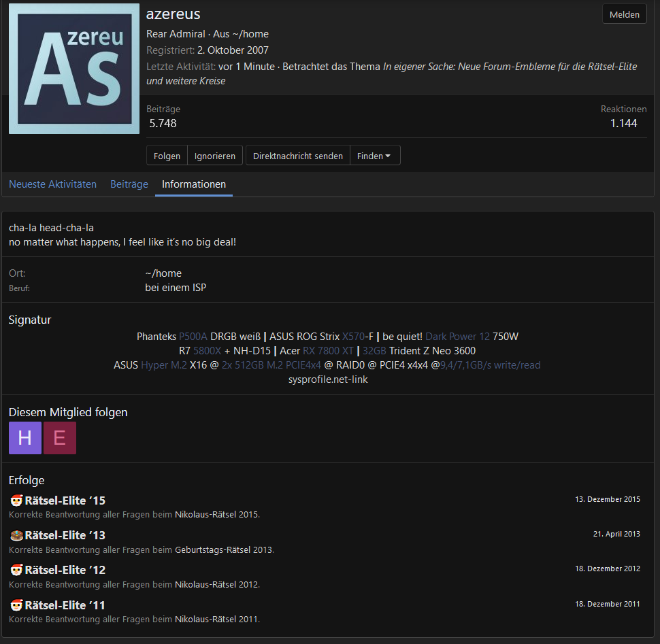Open the Hyper M.2 link
This screenshot has width=660, height=644.
tap(164, 365)
